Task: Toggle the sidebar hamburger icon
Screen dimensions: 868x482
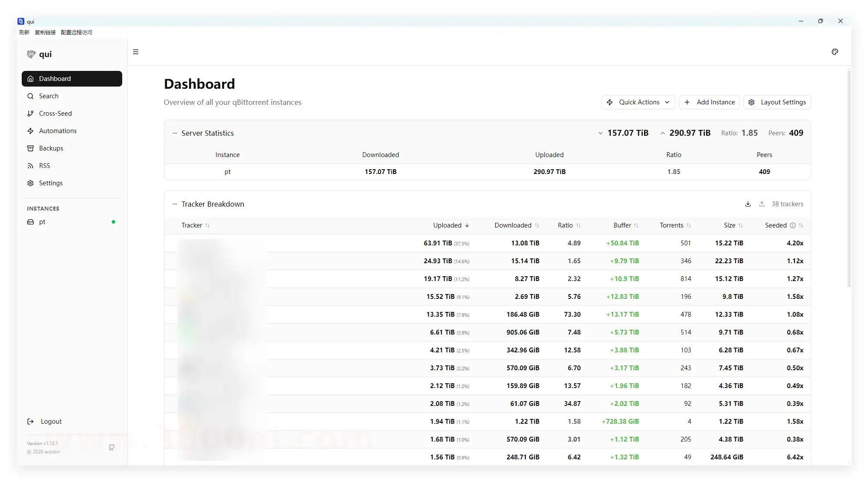Action: click(136, 52)
